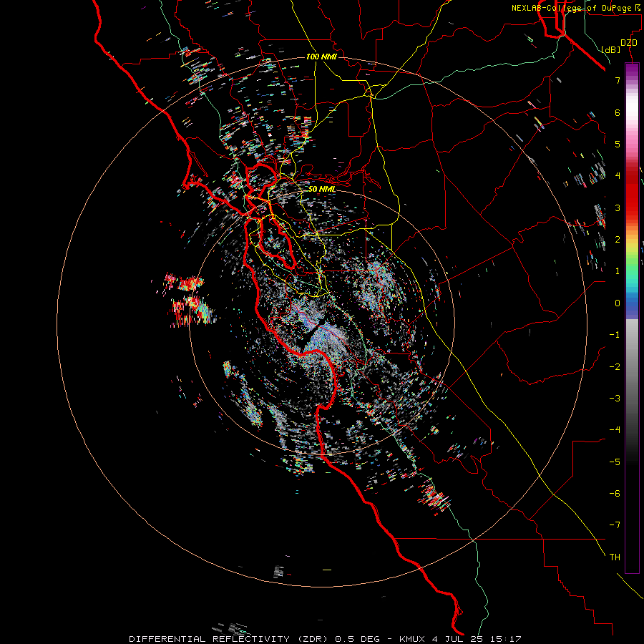Screen dimensions: 644x644
Task: Click the 5 value on the color scale
Action: pos(618,144)
